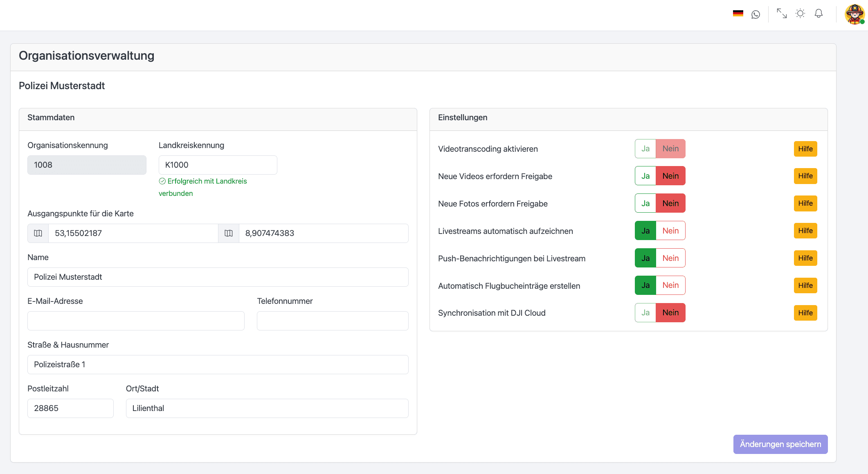Viewport: 868px width, 474px height.
Task: Click map icon beside latitude 53,15502187
Action: point(38,233)
